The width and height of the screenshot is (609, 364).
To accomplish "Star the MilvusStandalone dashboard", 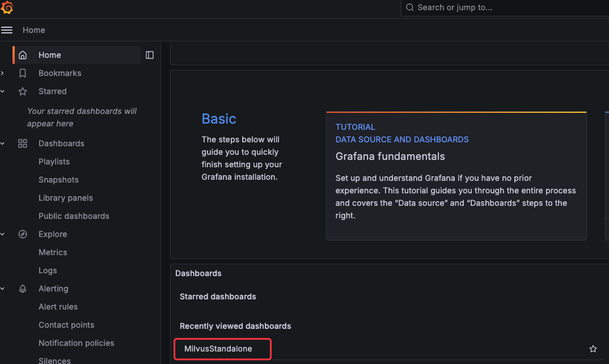I will click(x=593, y=349).
